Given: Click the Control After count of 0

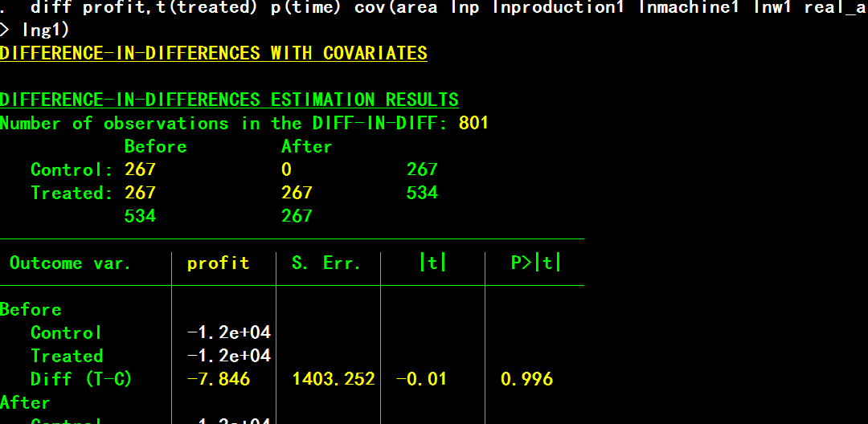Looking at the screenshot, I should click(287, 169).
